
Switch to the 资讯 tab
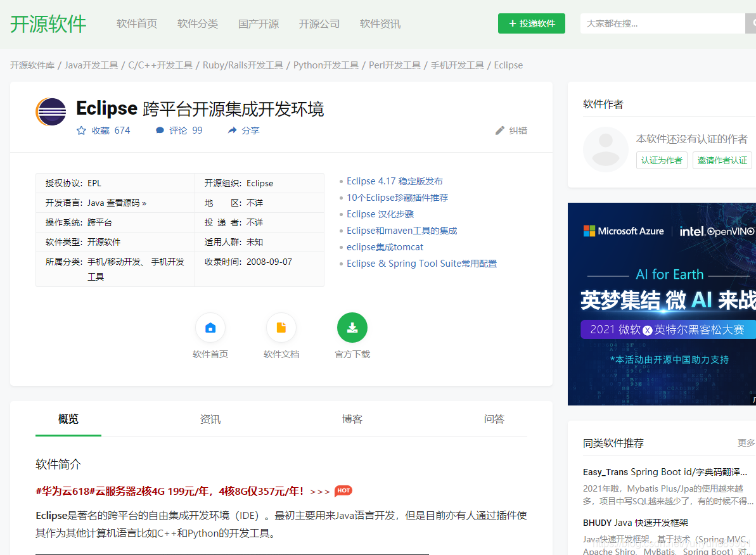coord(210,419)
